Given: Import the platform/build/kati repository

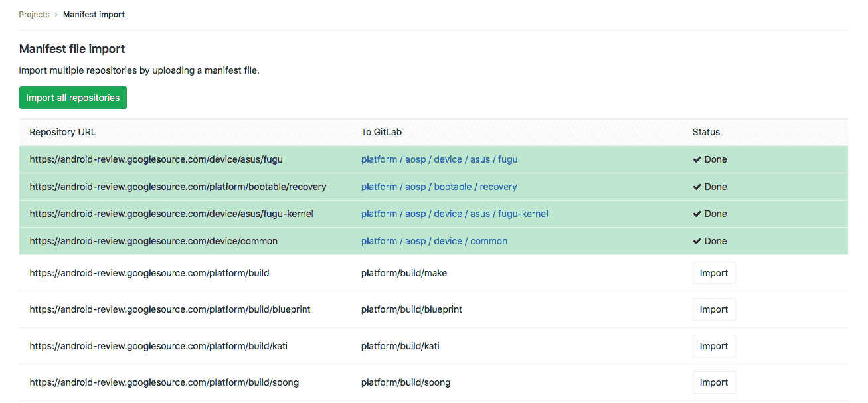Looking at the screenshot, I should point(714,345).
